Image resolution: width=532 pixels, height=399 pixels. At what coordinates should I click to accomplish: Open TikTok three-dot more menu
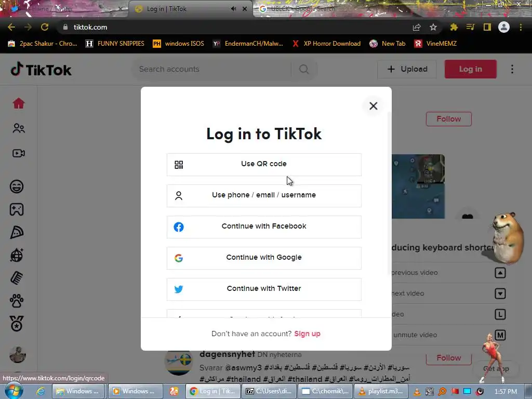[512, 69]
